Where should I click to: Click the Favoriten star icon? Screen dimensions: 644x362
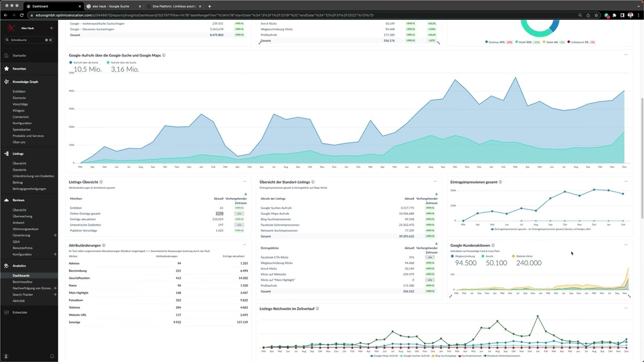point(7,69)
